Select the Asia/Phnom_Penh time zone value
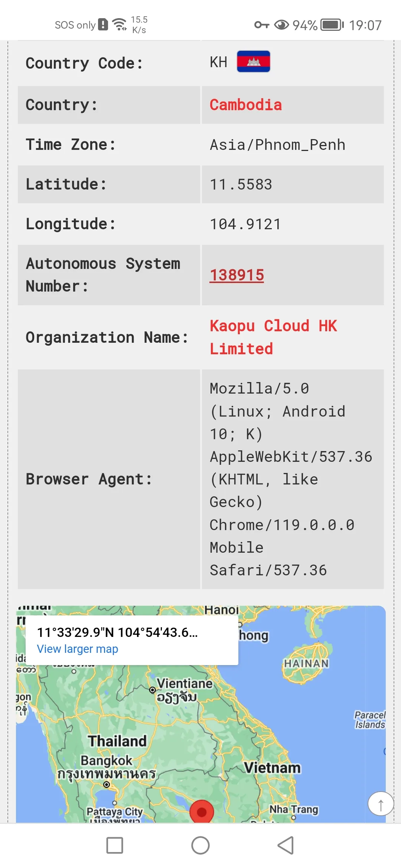The image size is (401, 868). [x=278, y=145]
